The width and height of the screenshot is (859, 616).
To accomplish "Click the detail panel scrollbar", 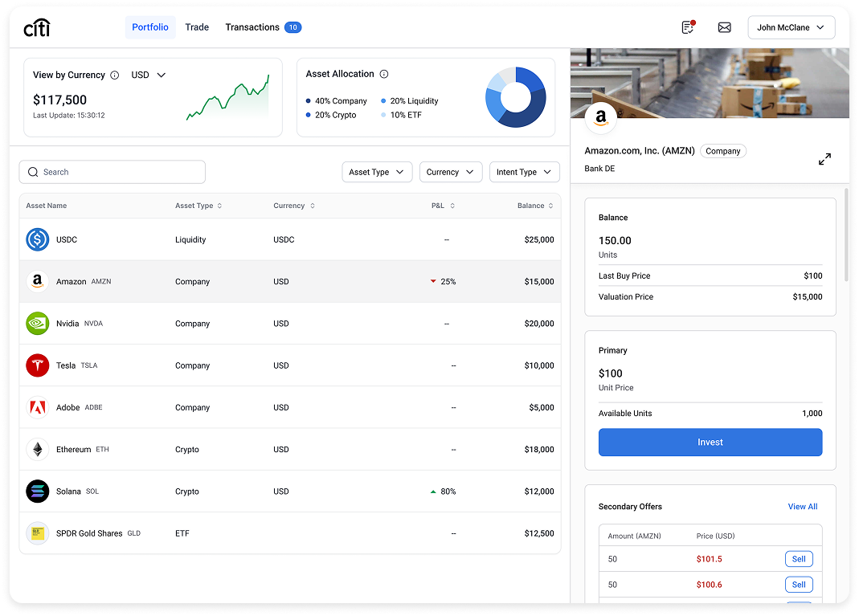I will pos(846,235).
